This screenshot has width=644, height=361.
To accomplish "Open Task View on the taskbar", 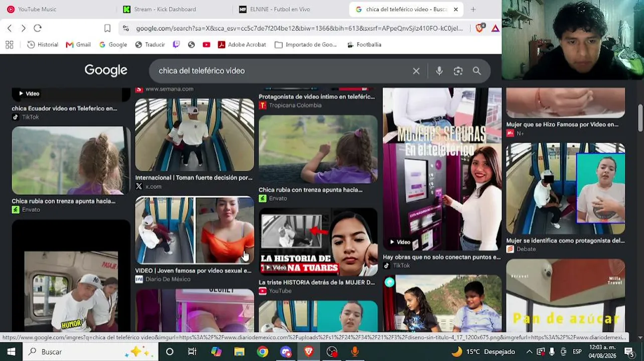I will point(192,351).
